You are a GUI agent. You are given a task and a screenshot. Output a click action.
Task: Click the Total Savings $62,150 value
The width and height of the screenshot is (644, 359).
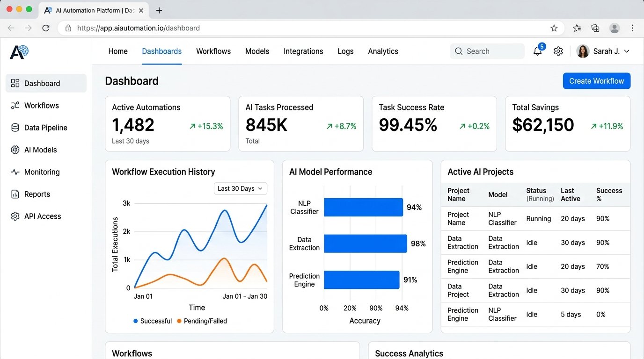tap(543, 125)
